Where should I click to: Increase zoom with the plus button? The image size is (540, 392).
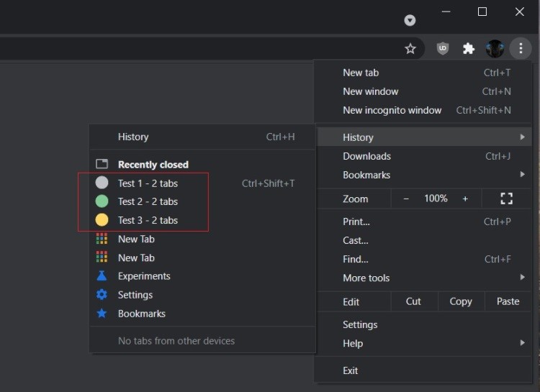point(465,199)
